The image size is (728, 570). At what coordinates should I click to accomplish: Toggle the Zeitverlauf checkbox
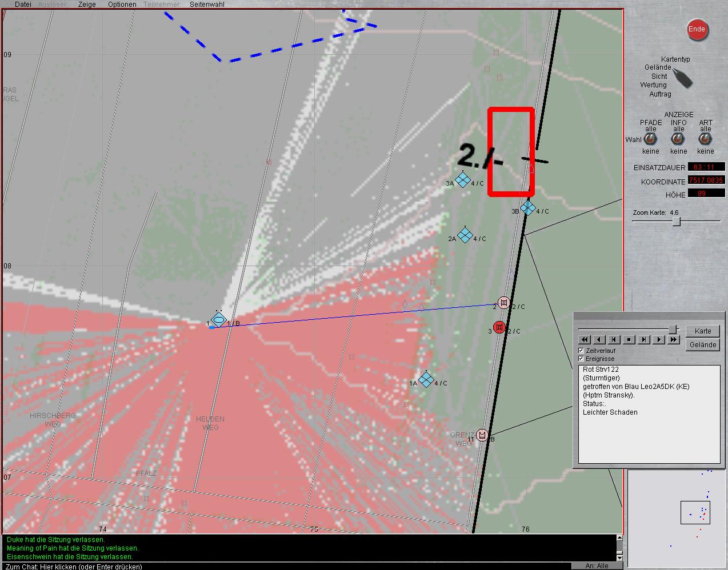point(581,350)
